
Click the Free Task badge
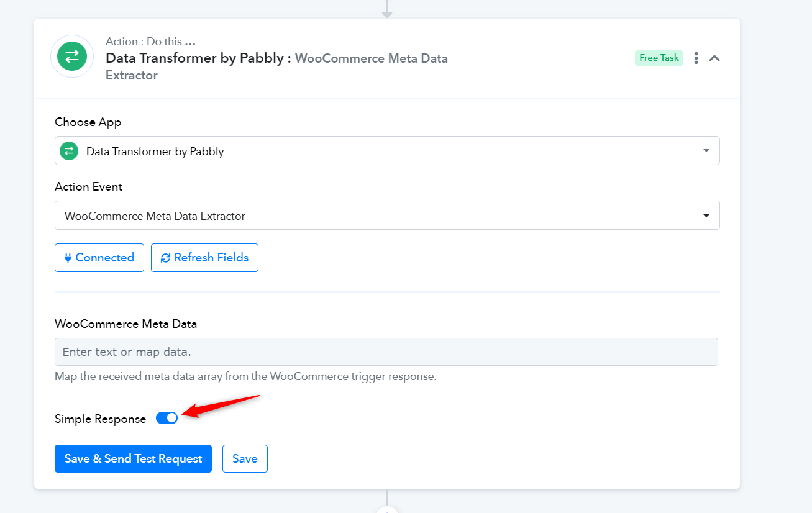click(x=659, y=58)
